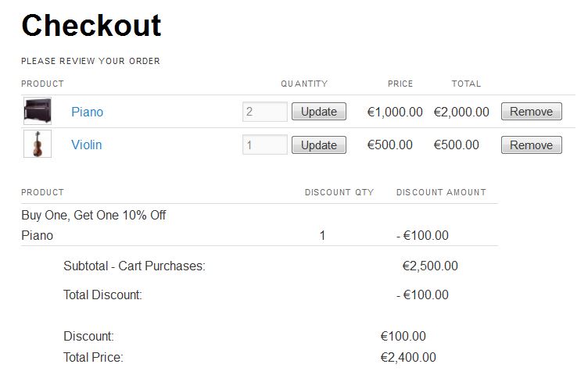Open the Violin product link

[x=87, y=145]
